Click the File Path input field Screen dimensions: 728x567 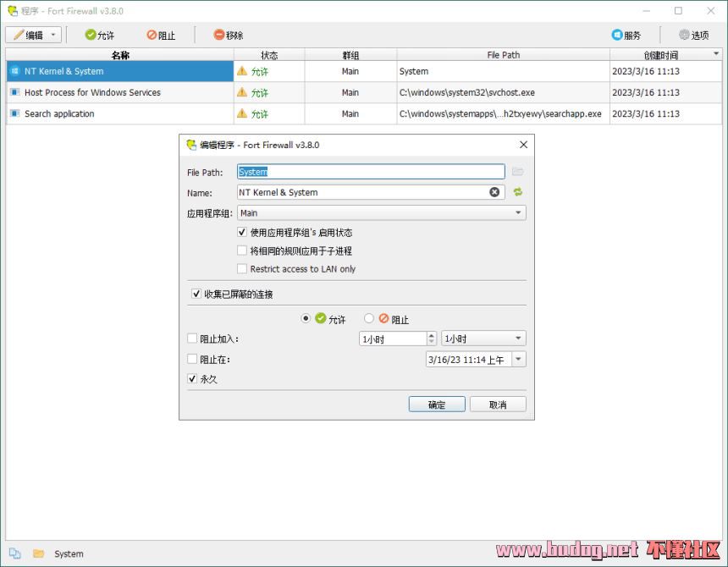click(x=371, y=172)
